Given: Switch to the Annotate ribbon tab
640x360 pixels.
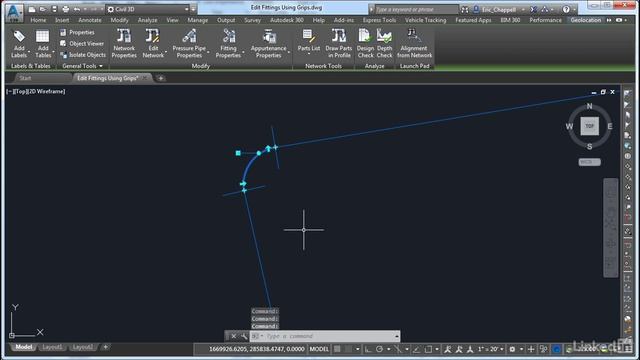Looking at the screenshot, I should 90,20.
